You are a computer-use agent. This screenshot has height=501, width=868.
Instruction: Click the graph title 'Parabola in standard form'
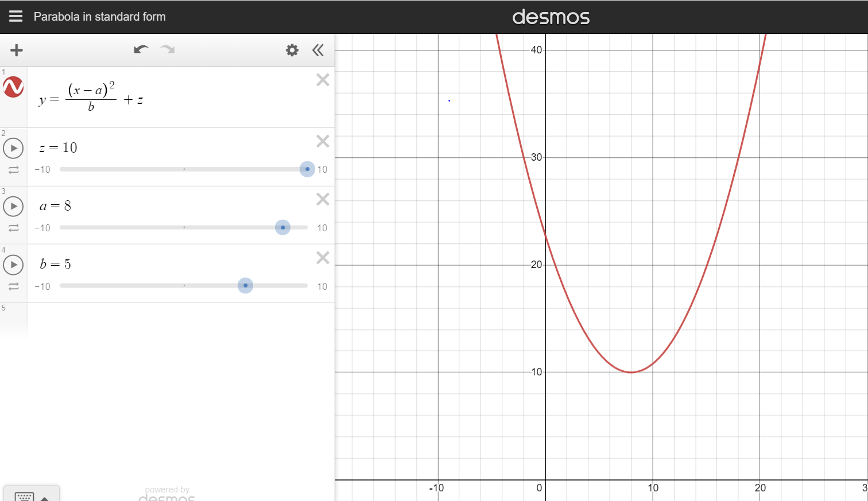pyautogui.click(x=99, y=17)
